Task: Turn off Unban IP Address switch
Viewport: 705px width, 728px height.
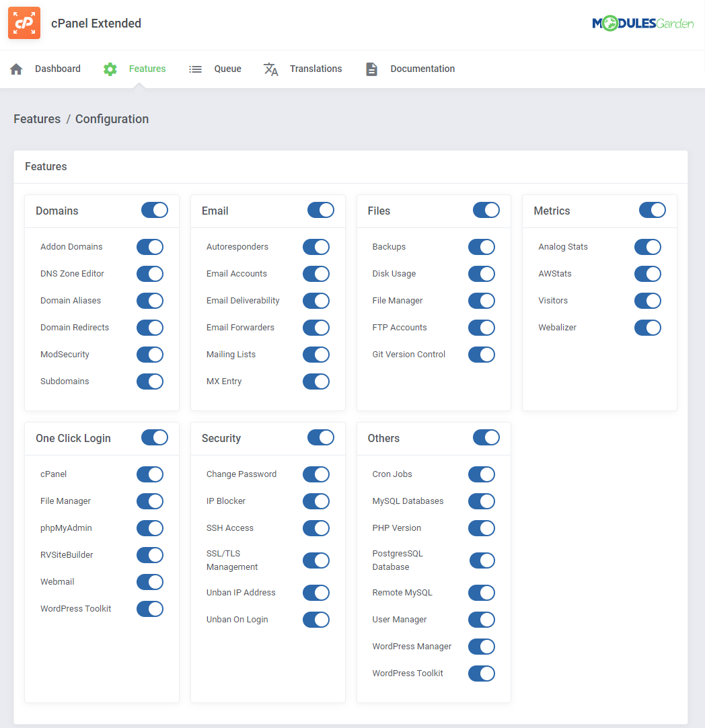Action: 316,593
